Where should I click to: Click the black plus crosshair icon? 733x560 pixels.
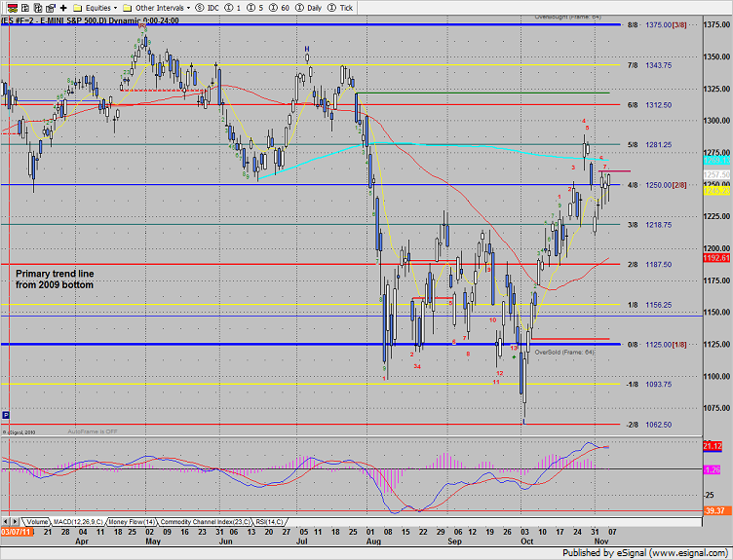click(63, 8)
